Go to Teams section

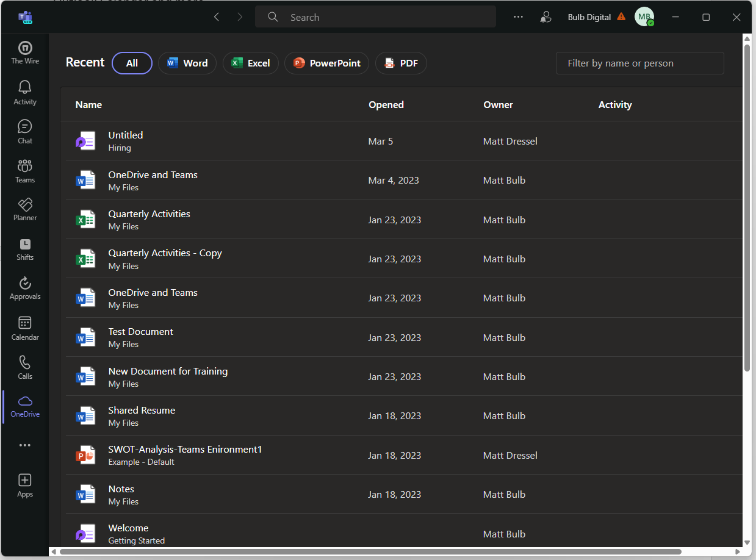click(25, 171)
